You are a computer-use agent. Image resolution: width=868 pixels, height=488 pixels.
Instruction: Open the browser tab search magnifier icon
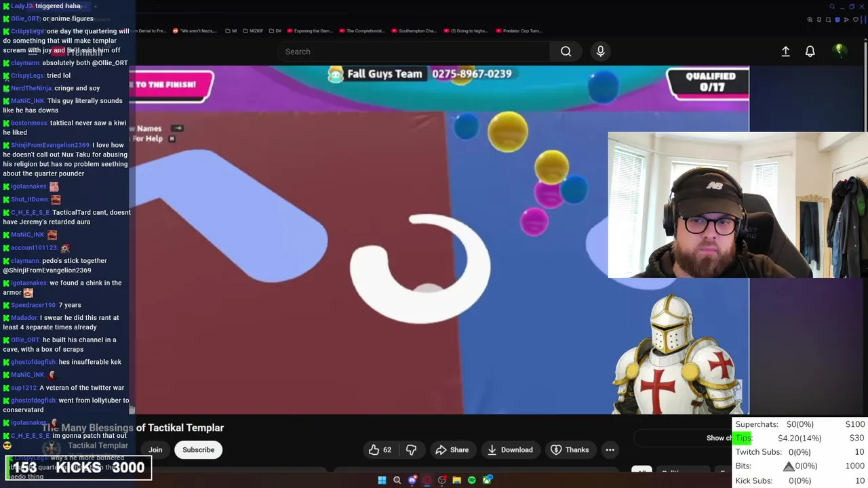pyautogui.click(x=832, y=6)
